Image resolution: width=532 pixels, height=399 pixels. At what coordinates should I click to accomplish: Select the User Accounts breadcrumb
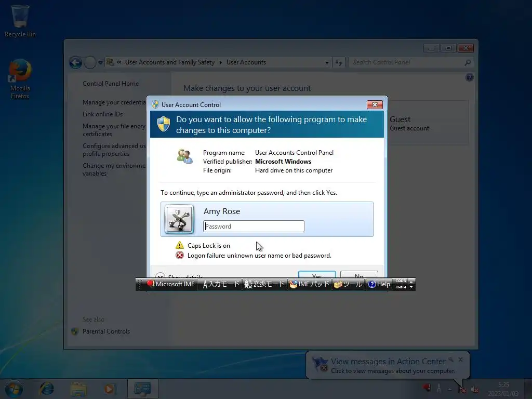pos(246,62)
